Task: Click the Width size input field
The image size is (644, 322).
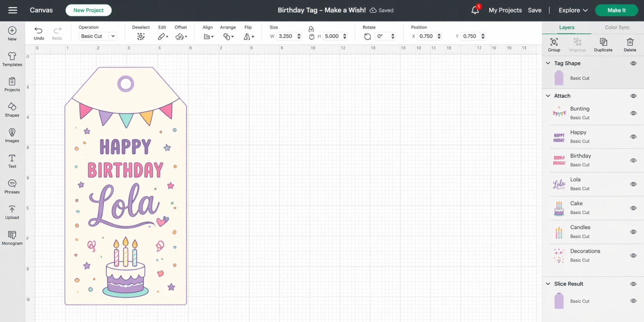Action: 286,36
